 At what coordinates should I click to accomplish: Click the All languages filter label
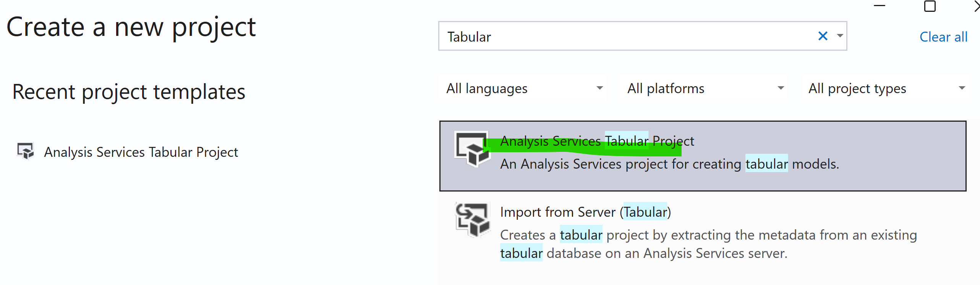(487, 89)
